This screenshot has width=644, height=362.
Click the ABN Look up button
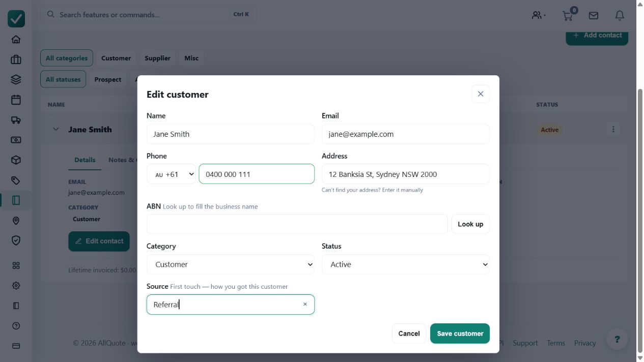pos(470,224)
